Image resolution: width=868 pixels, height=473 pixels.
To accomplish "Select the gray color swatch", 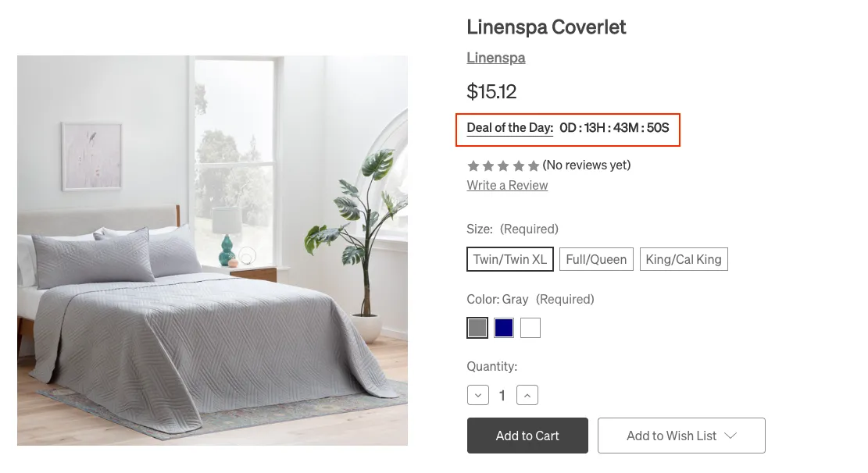I will pos(477,328).
